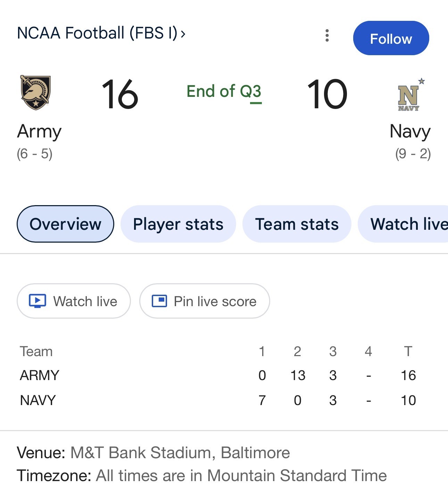The width and height of the screenshot is (448, 504).
Task: Click the End of Q3 status text
Action: 224,92
